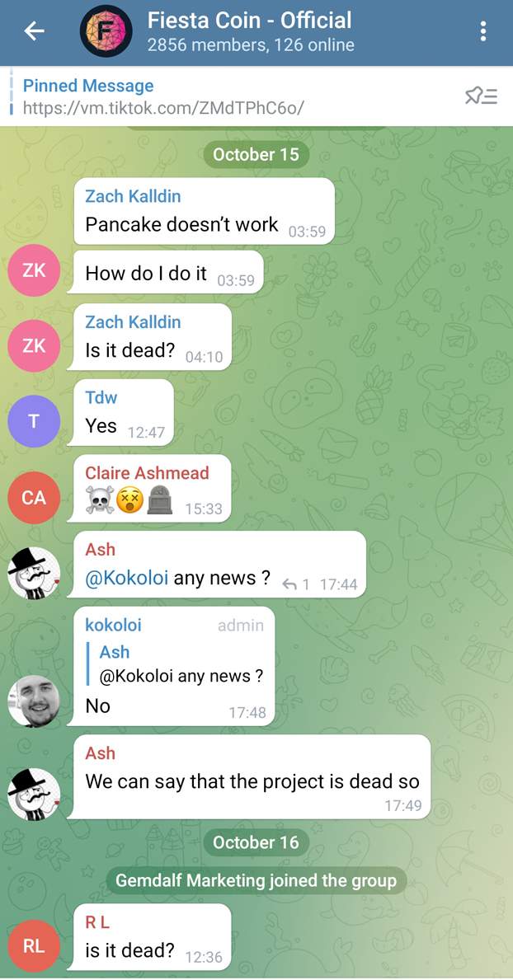This screenshot has width=513, height=980.
Task: Tap RL's red avatar
Action: [x=34, y=945]
